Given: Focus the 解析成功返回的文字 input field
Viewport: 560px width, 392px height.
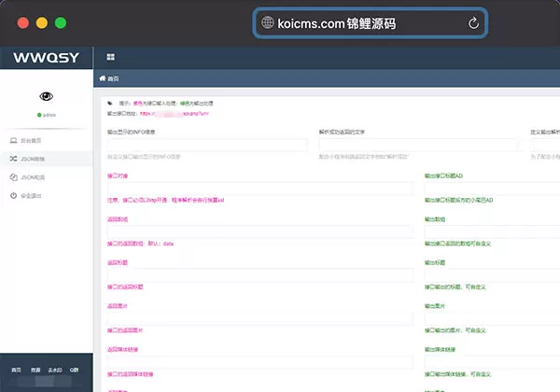Looking at the screenshot, I should click(418, 145).
